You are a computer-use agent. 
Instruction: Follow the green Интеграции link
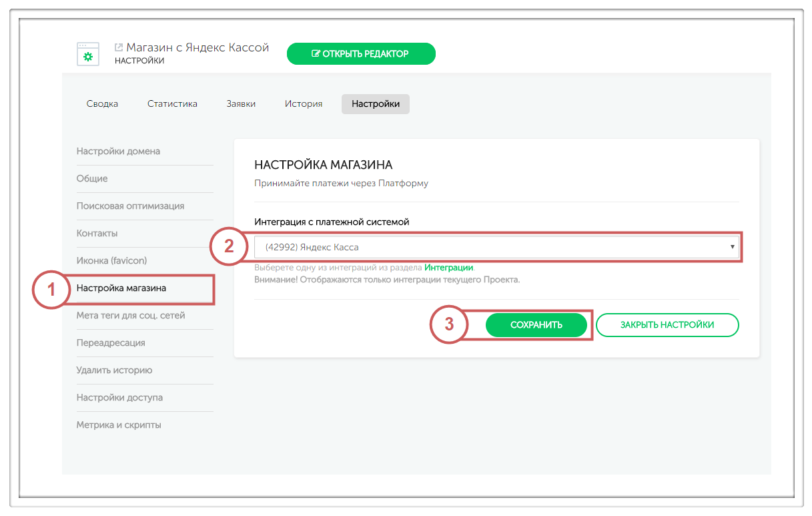[x=449, y=268]
